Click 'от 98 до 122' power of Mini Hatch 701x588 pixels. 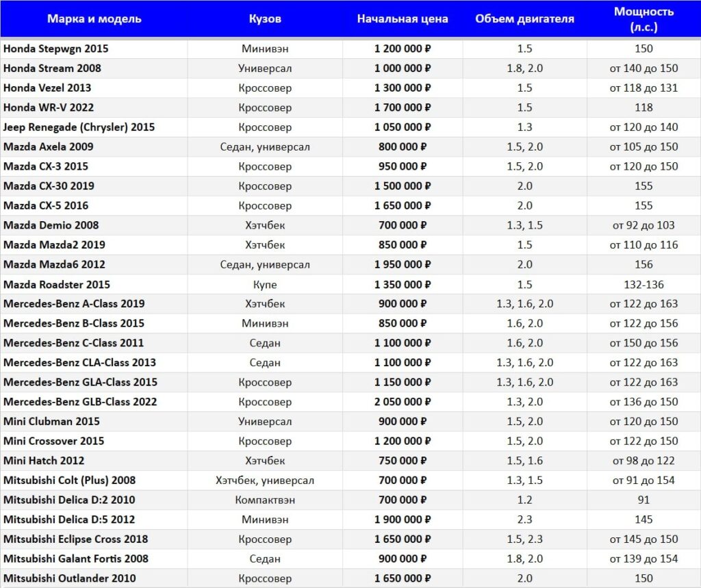[643, 461]
